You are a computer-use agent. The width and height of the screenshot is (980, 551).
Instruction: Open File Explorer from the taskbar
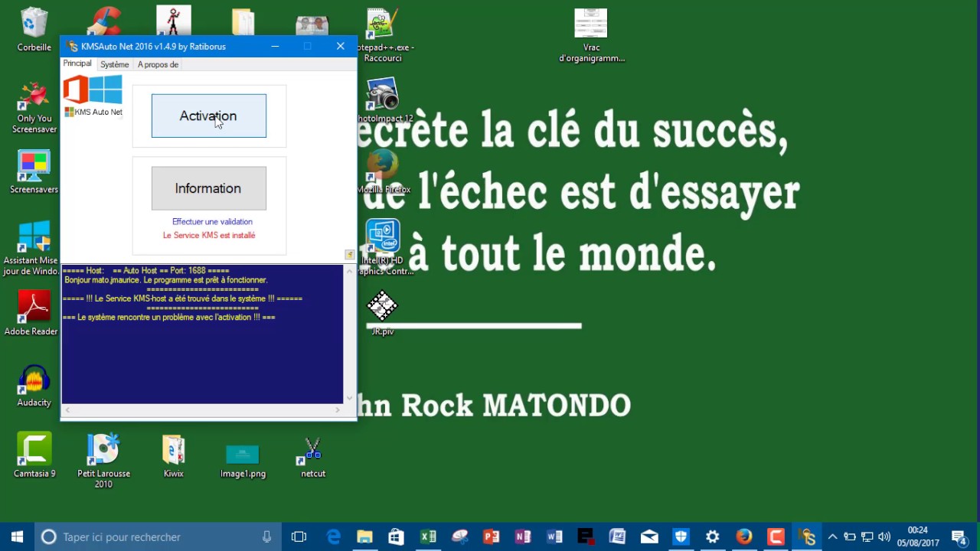pyautogui.click(x=364, y=537)
